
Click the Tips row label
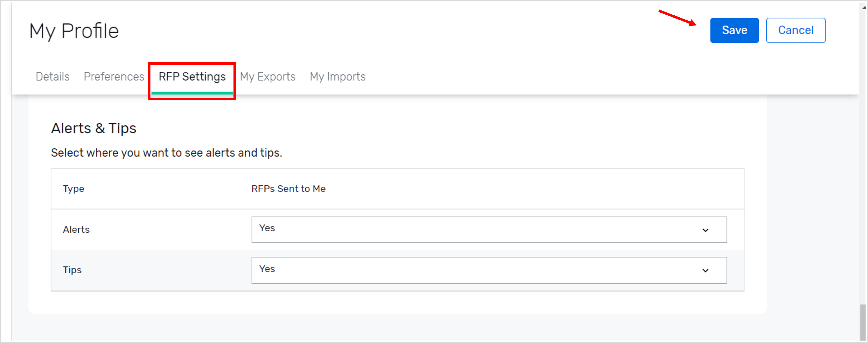coord(72,270)
